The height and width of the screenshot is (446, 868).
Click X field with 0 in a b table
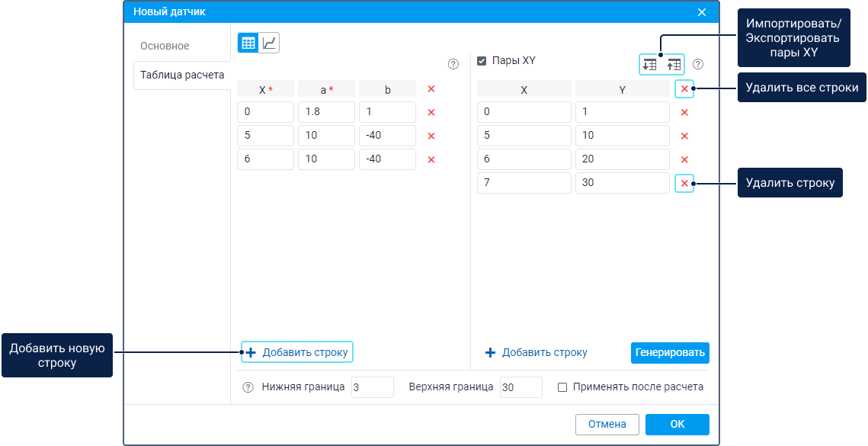pyautogui.click(x=266, y=112)
